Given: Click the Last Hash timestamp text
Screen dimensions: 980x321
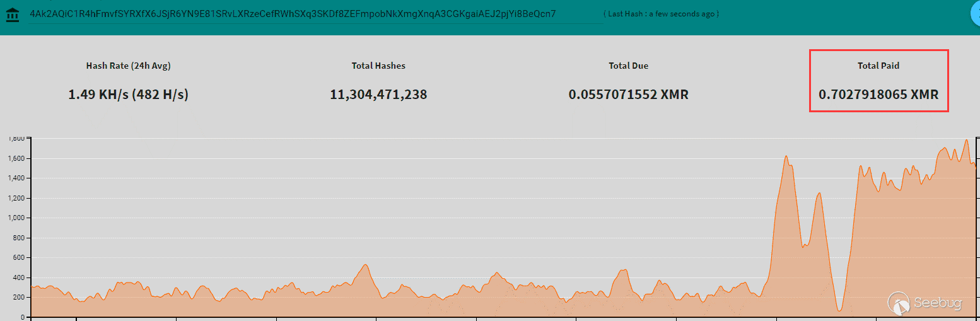Looking at the screenshot, I should [662, 14].
